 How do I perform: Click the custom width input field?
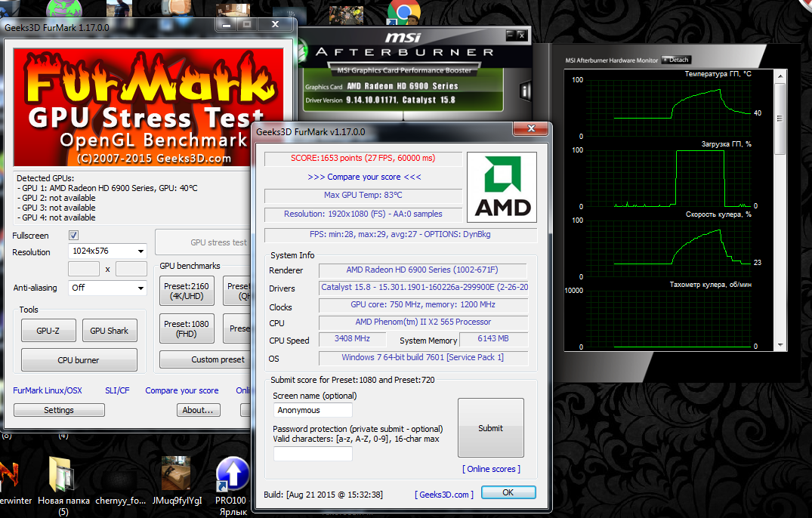pos(84,269)
